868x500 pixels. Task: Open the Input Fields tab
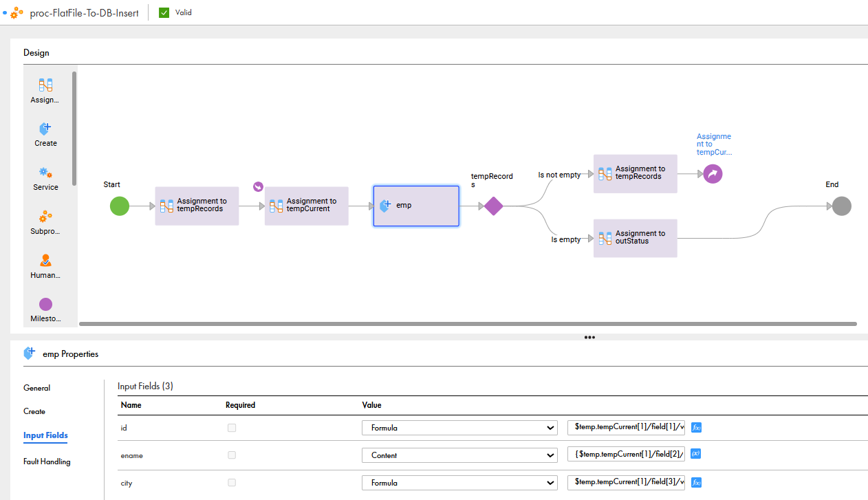(45, 435)
